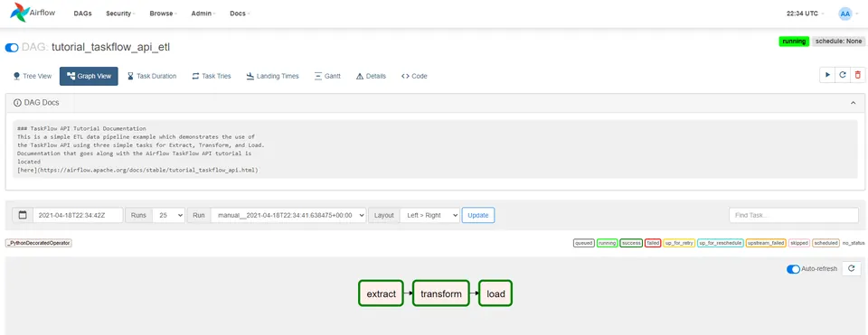Click the skipped status legend
868x335 pixels.
click(798, 243)
